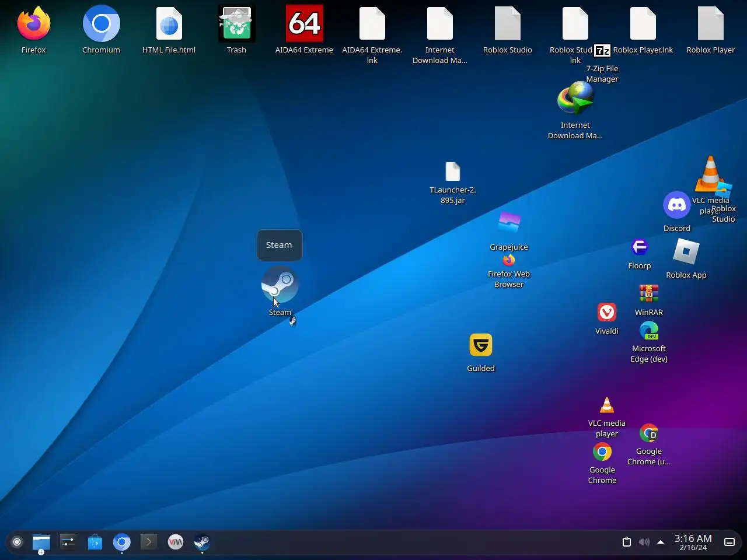Image resolution: width=747 pixels, height=560 pixels.
Task: Launch the colored Roblox Studio icon near Discord
Action: pos(724,190)
